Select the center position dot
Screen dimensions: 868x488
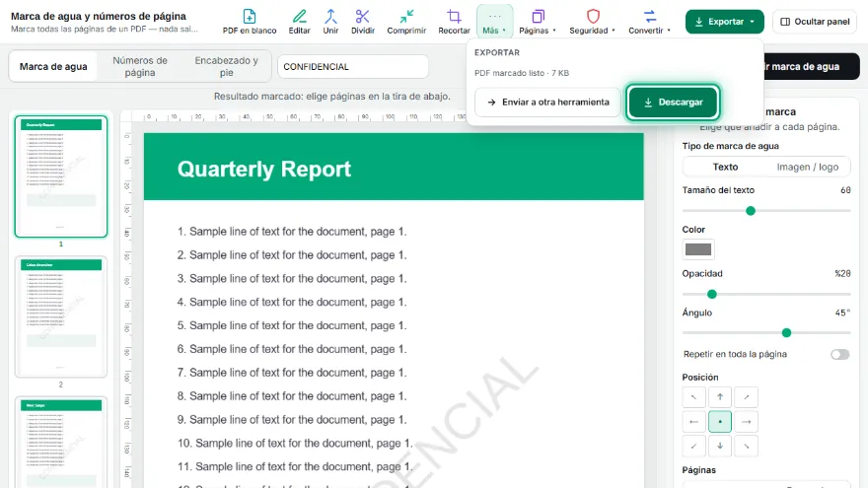click(720, 422)
